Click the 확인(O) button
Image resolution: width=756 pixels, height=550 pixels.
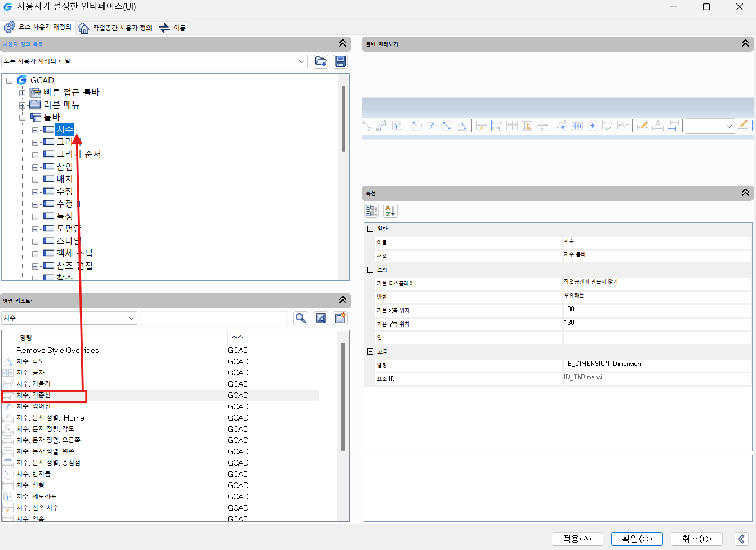point(637,539)
